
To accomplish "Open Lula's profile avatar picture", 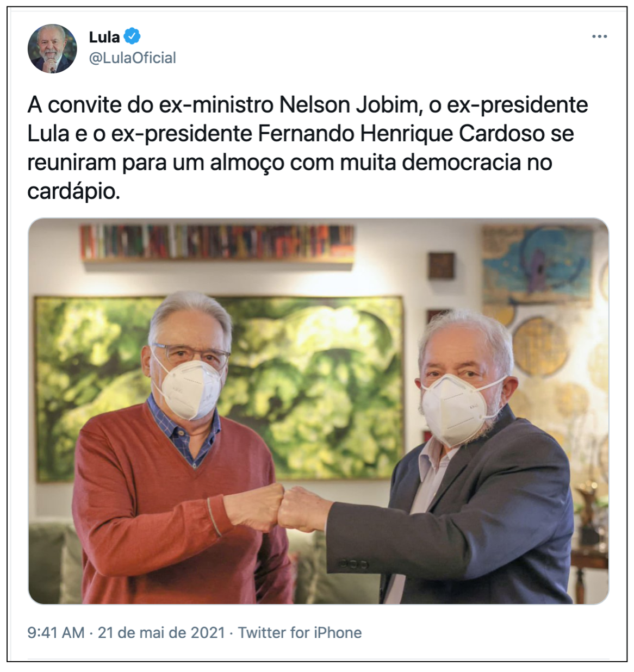I will point(52,48).
